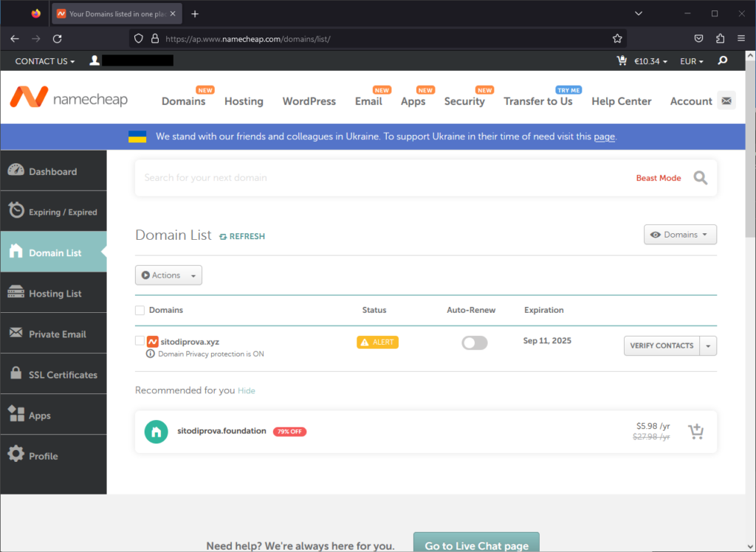Select all domains with header checkbox
Image resolution: width=756 pixels, height=552 pixels.
[x=140, y=311]
